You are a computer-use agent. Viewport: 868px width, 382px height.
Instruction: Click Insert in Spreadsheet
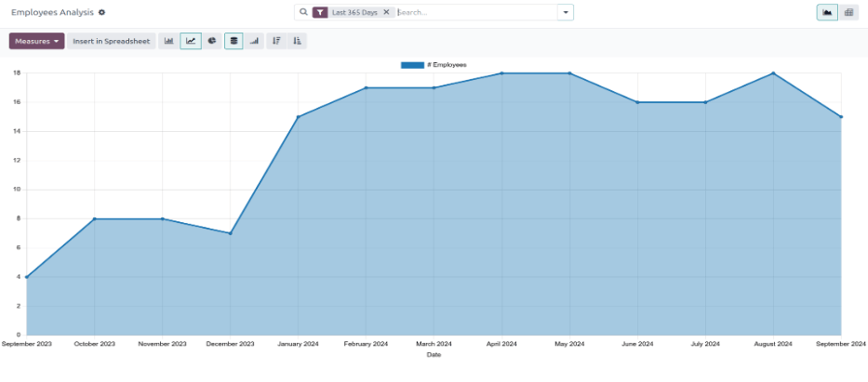pos(111,41)
